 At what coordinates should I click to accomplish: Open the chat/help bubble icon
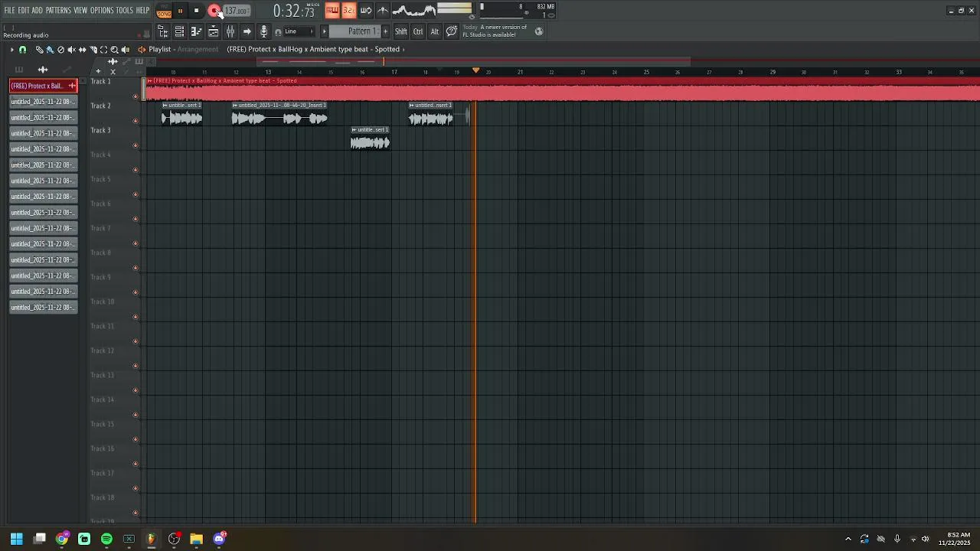click(x=452, y=31)
